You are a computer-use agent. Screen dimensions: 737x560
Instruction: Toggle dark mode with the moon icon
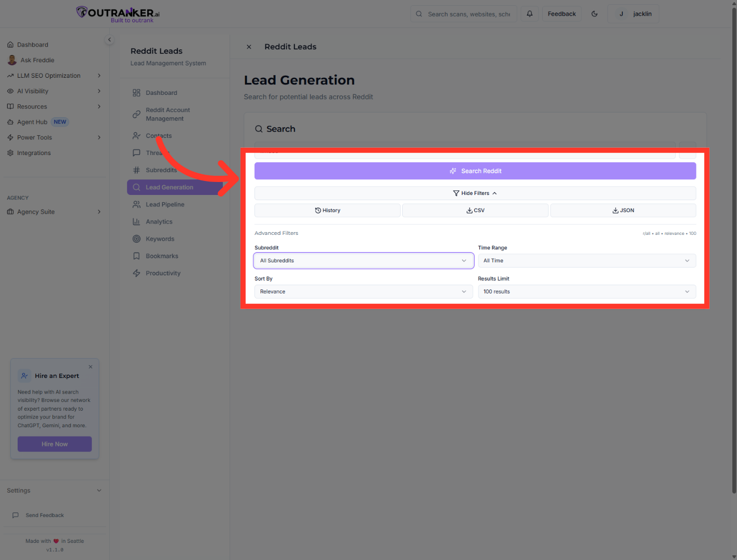click(x=594, y=13)
